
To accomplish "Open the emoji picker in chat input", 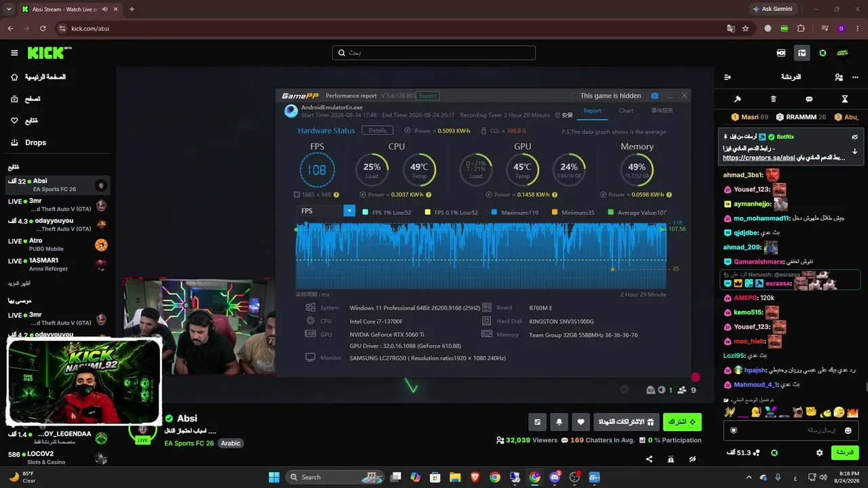I will click(848, 430).
